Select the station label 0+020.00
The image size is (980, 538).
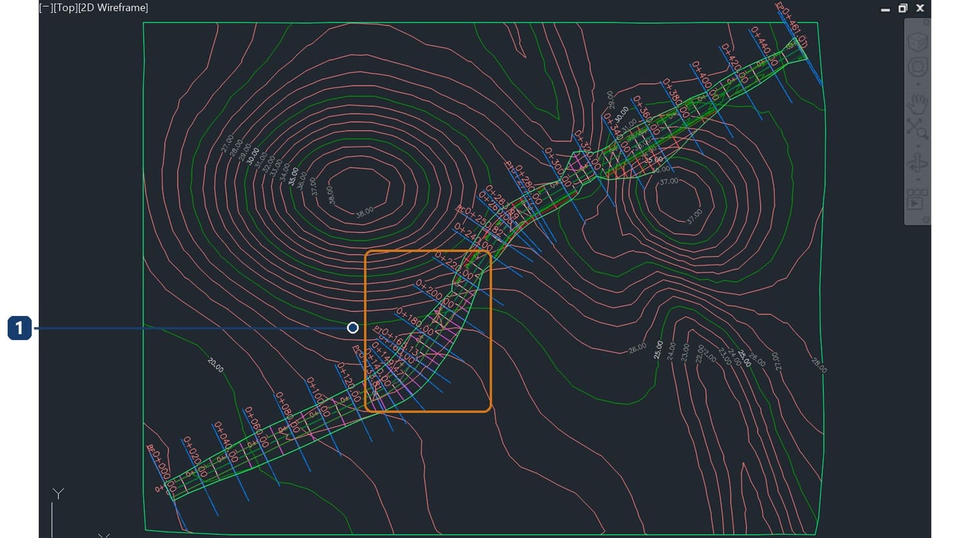(194, 456)
